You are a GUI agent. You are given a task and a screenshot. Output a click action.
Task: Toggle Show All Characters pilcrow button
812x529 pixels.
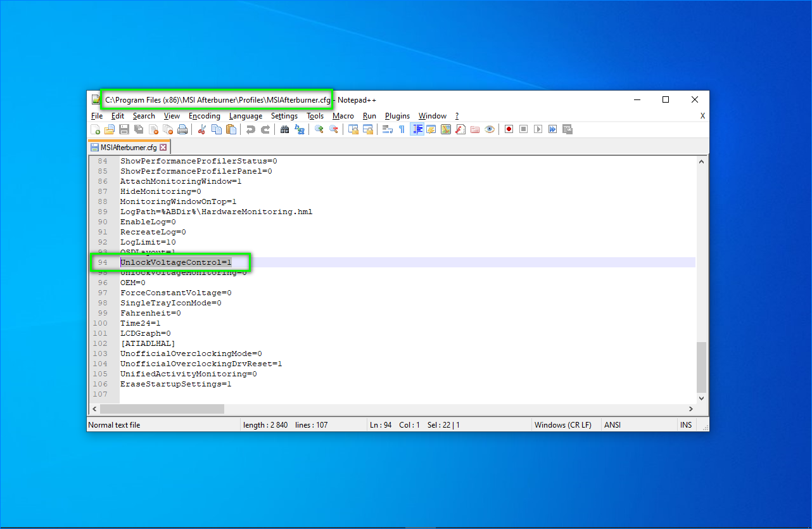(402, 129)
